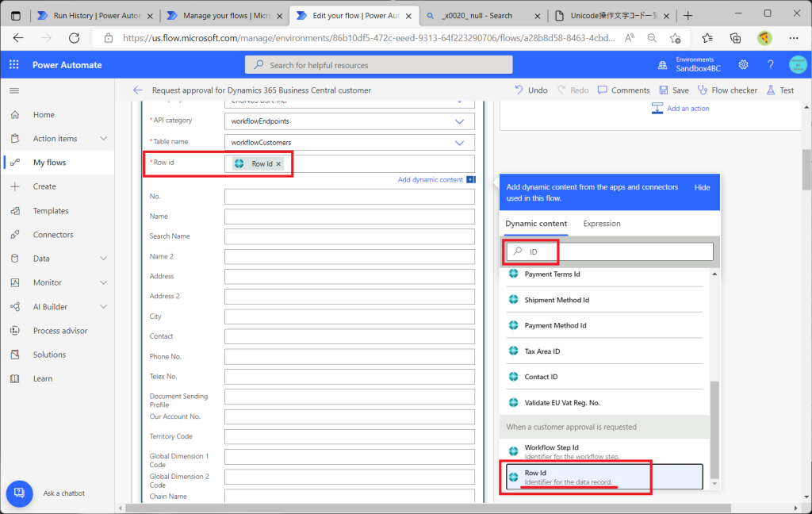Open Solutions icon in sidebar
This screenshot has width=812, height=514.
pyautogui.click(x=15, y=355)
